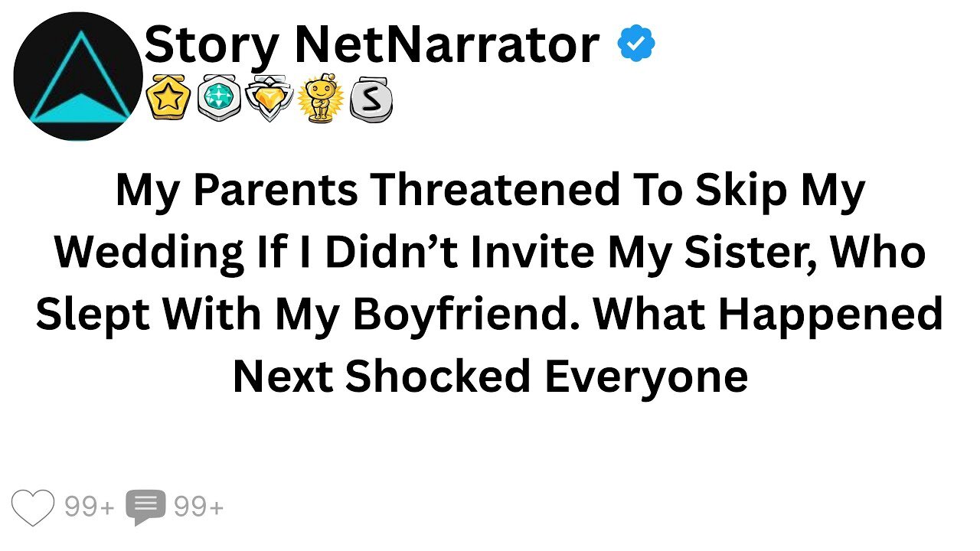
Task: Open comments via speech bubble icon
Action: point(145,507)
